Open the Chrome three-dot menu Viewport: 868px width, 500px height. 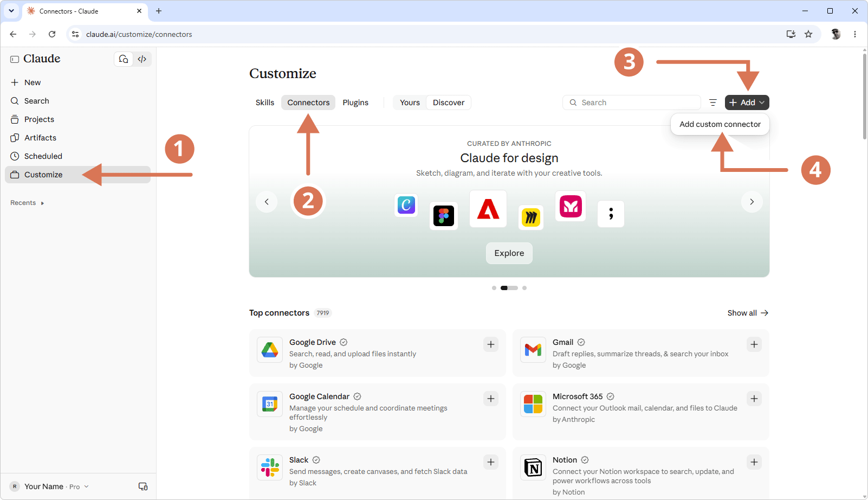tap(855, 34)
